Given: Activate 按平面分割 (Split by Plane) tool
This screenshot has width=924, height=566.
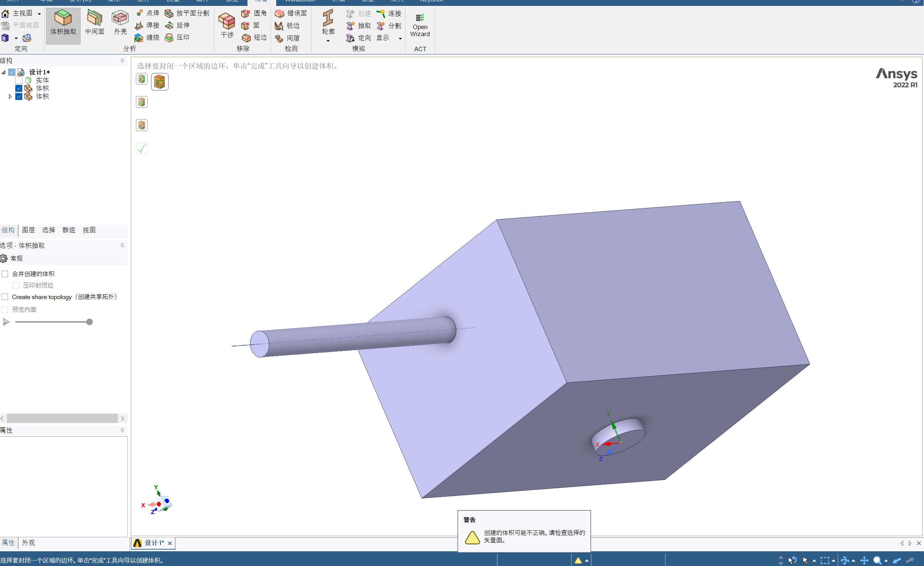Looking at the screenshot, I should (187, 13).
